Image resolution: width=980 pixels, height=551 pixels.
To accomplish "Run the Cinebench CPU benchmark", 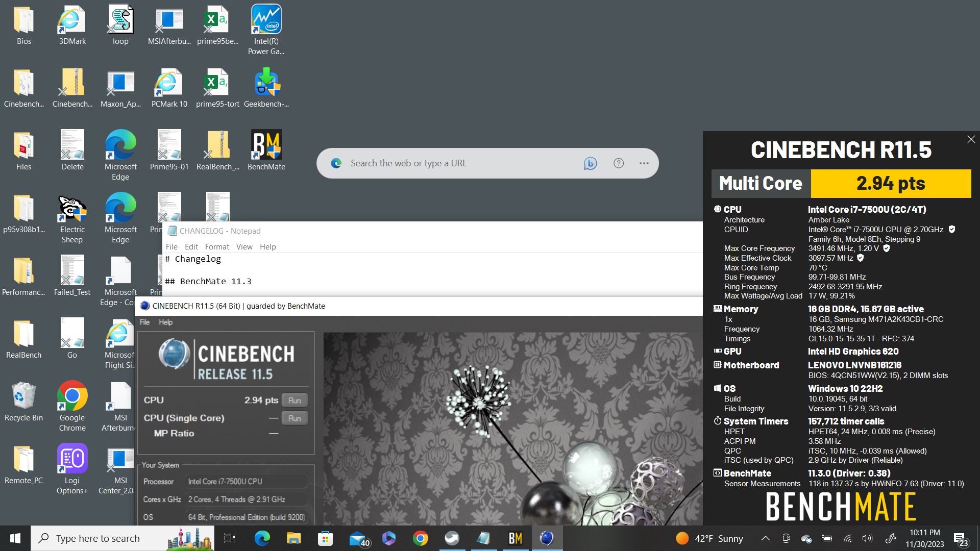I will [x=295, y=400].
